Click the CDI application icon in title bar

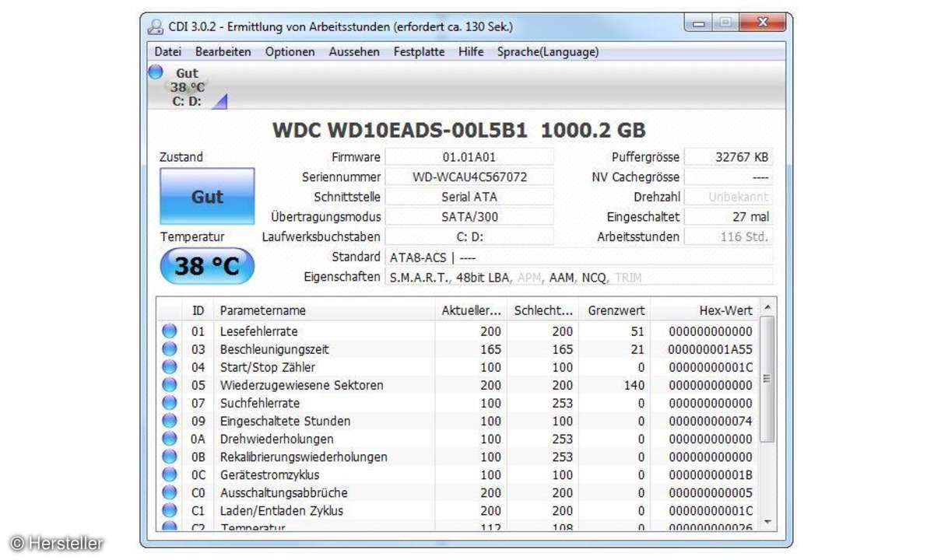(156, 27)
